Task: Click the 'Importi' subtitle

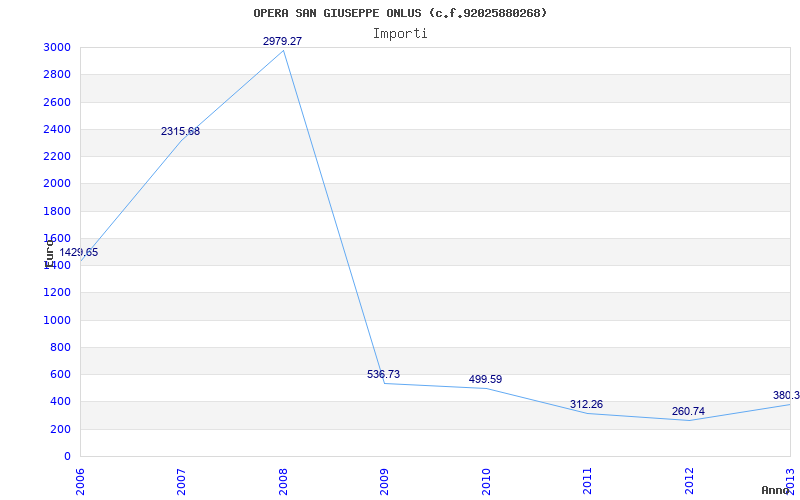Action: (x=400, y=34)
